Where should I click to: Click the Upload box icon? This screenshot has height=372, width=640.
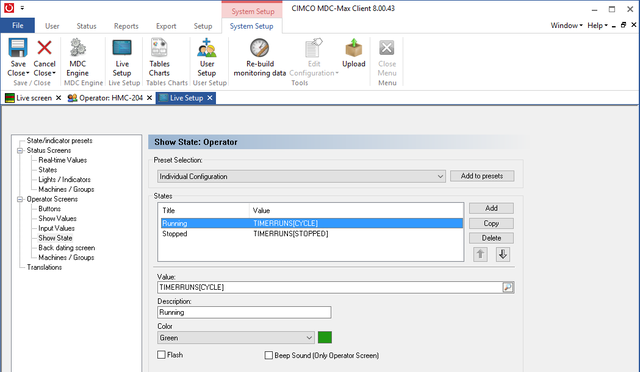354,48
